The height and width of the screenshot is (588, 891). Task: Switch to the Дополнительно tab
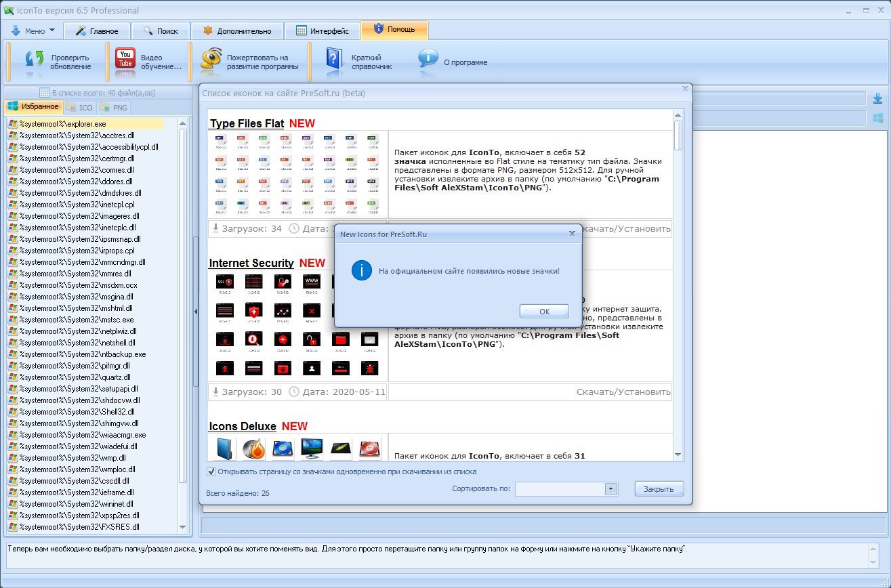[x=236, y=30]
